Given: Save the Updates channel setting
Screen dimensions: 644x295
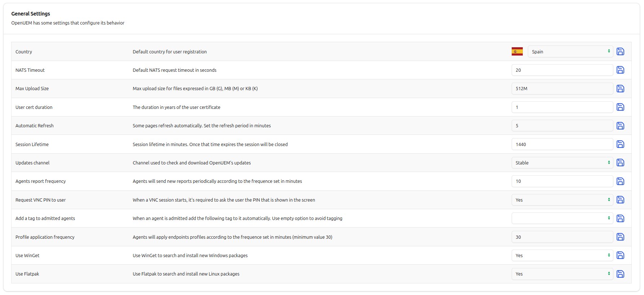Looking at the screenshot, I should click(x=620, y=163).
